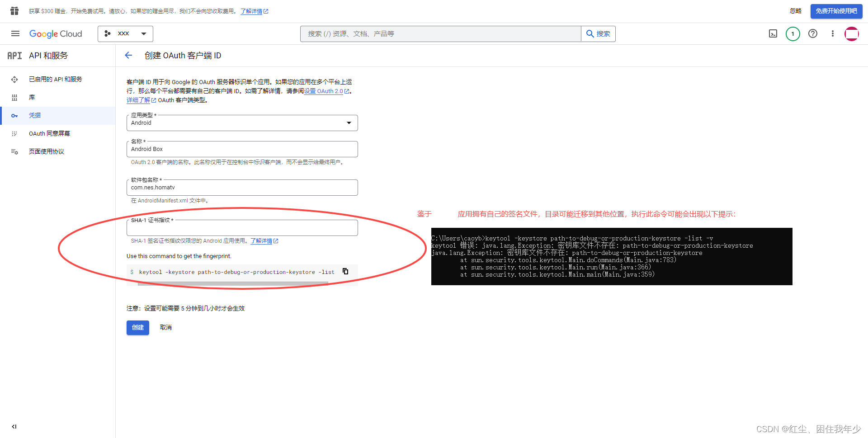The width and height of the screenshot is (868, 438).
Task: Expand 应用类型 Android dropdown
Action: (x=242, y=123)
